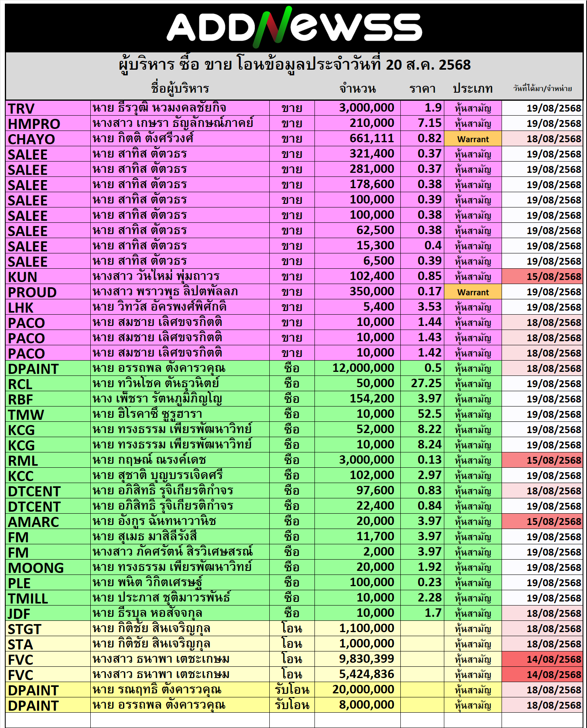Click the 2.28 price cell
The height and width of the screenshot is (728, 587).
[423, 598]
